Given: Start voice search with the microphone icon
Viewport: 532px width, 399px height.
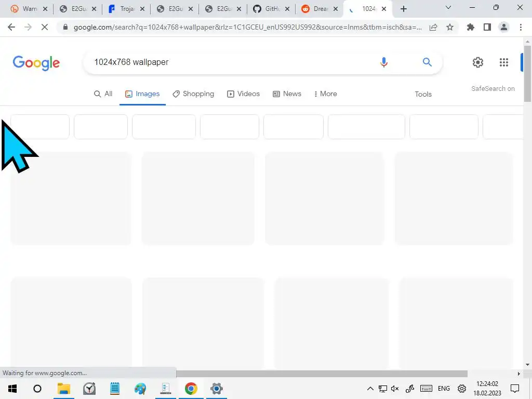Looking at the screenshot, I should coord(384,62).
